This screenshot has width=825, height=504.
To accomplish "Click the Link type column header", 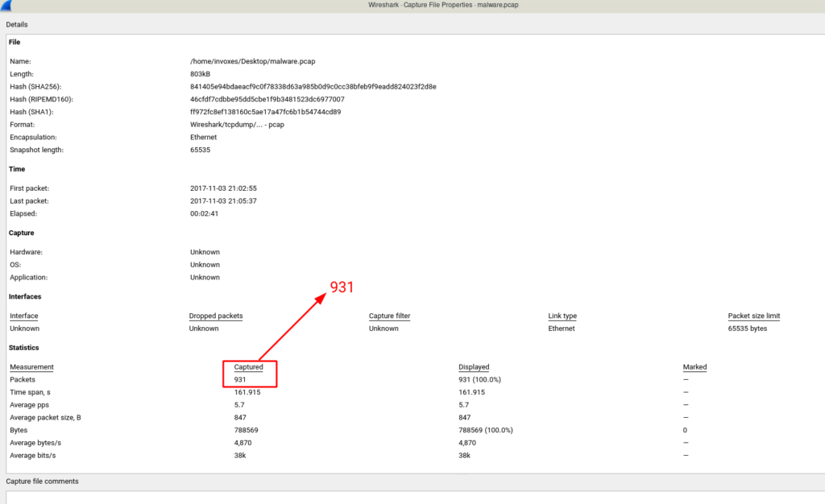I will coord(562,316).
